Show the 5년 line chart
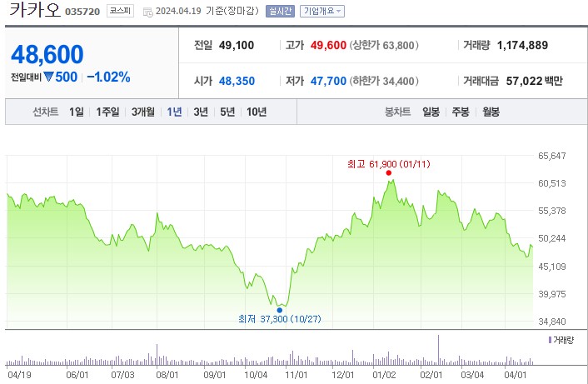The height and width of the screenshot is (384, 588). [227, 112]
